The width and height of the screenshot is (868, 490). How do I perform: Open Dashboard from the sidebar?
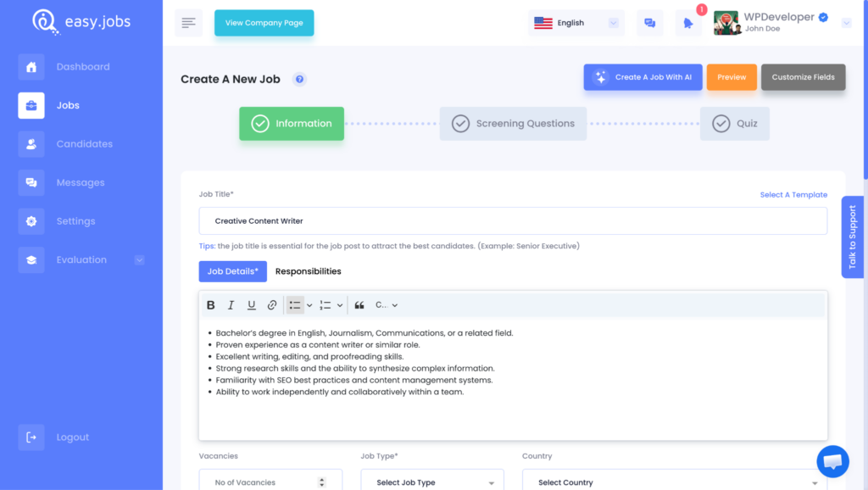pos(83,67)
